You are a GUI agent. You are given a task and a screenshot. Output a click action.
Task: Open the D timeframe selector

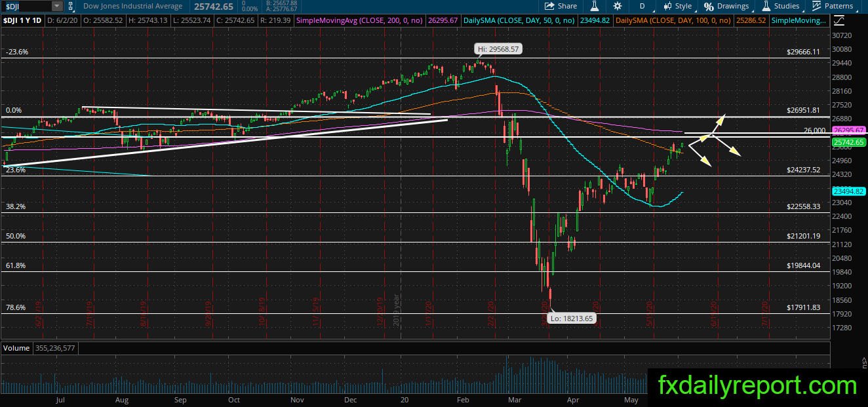point(642,6)
